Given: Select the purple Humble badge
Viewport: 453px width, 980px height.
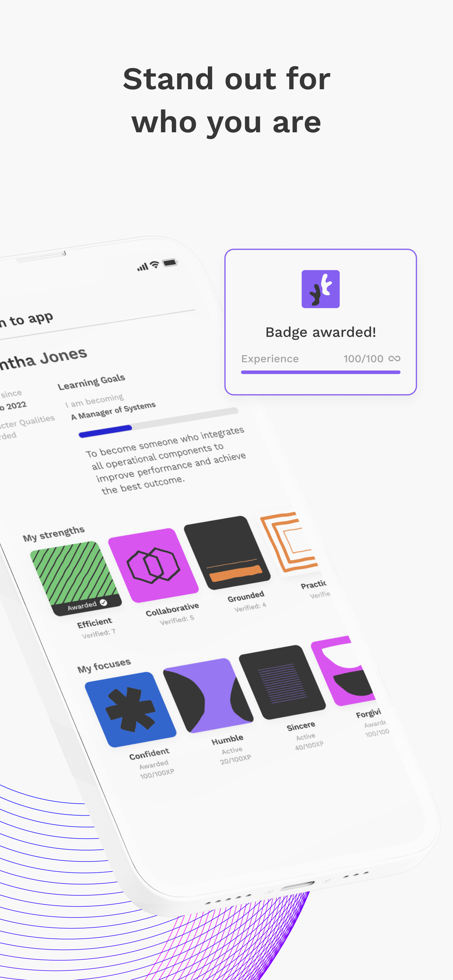Looking at the screenshot, I should [208, 695].
